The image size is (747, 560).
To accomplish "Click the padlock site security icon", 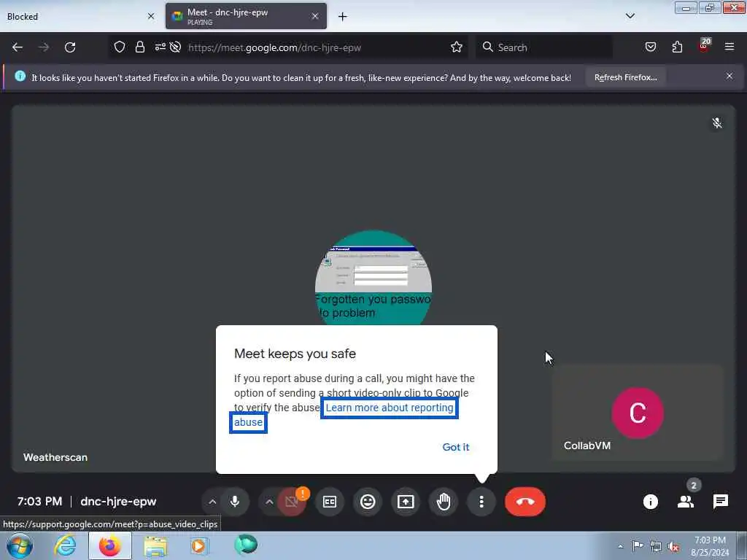I will [x=139, y=47].
